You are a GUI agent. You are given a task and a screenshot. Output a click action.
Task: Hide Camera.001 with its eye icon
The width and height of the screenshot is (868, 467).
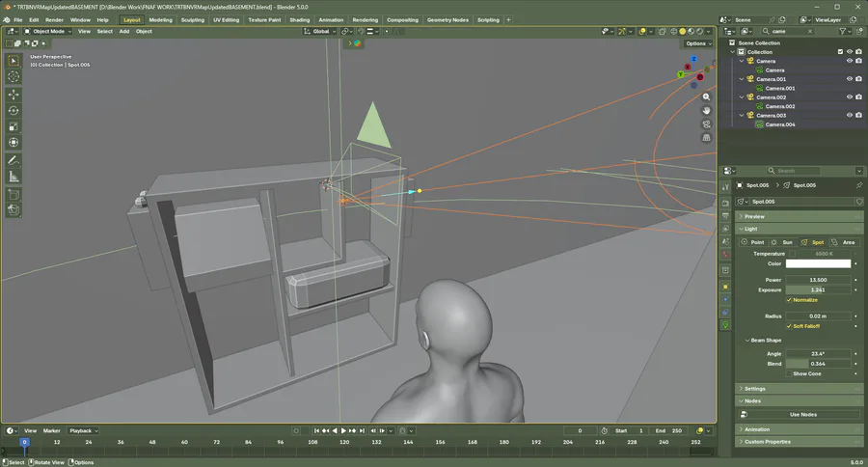(x=850, y=79)
